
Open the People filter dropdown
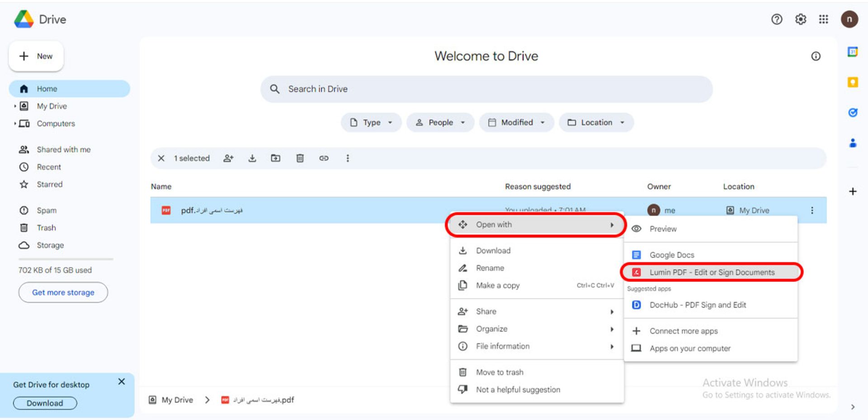tap(440, 123)
